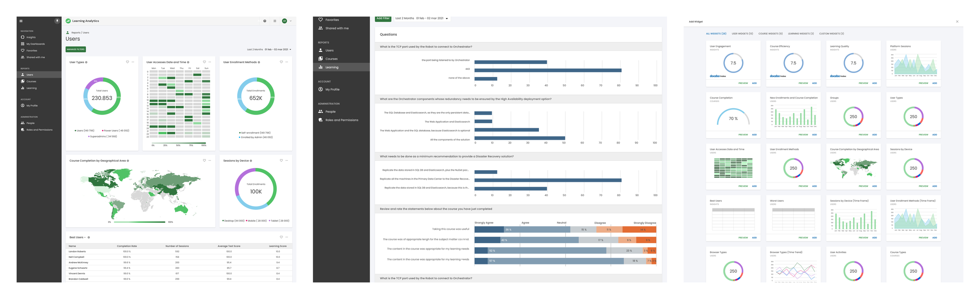Image resolution: width=980 pixels, height=299 pixels.
Task: Add the Platform Sessions widget
Action: [x=935, y=83]
